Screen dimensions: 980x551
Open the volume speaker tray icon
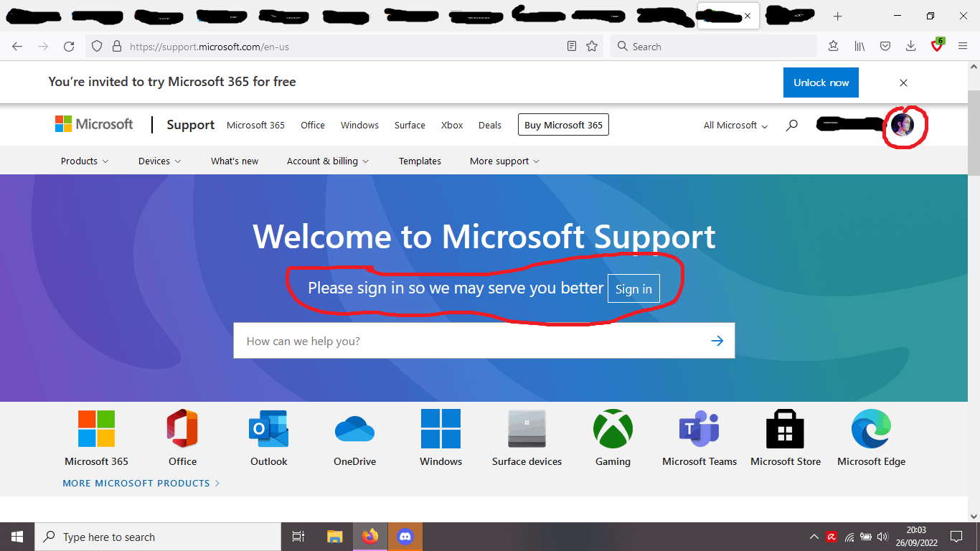click(882, 537)
